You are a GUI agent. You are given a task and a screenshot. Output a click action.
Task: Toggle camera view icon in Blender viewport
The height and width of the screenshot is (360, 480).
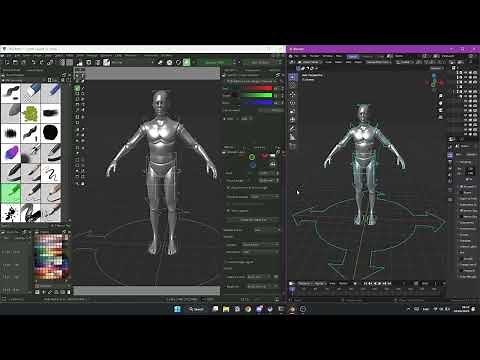[x=441, y=110]
